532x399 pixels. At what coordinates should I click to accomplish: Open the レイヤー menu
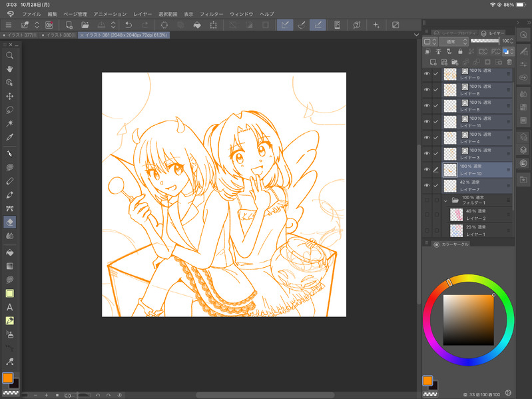point(142,14)
